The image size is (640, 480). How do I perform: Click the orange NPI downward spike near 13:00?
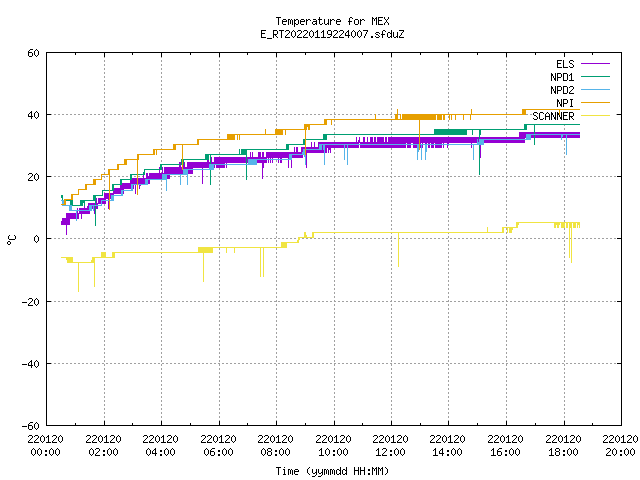[x=419, y=134]
